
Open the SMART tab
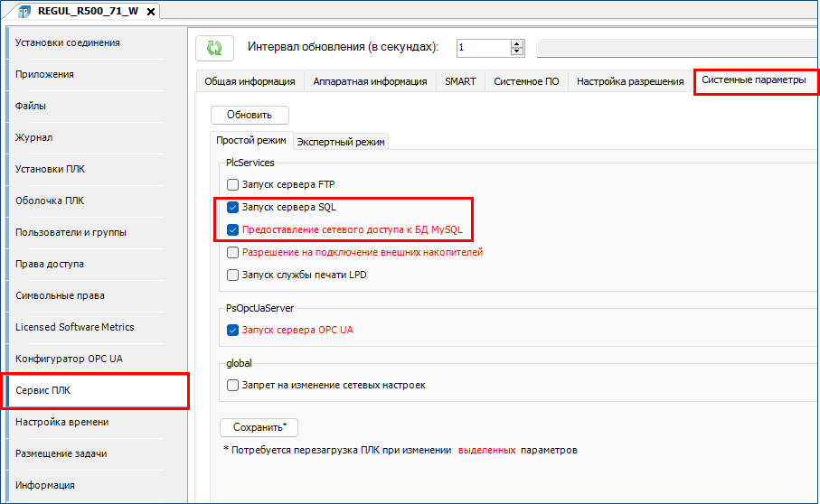pyautogui.click(x=460, y=81)
